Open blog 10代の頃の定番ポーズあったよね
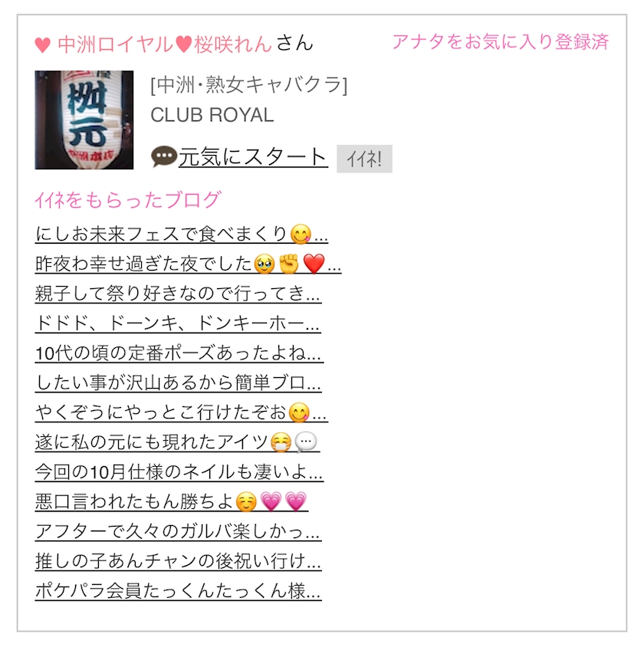 179,353
